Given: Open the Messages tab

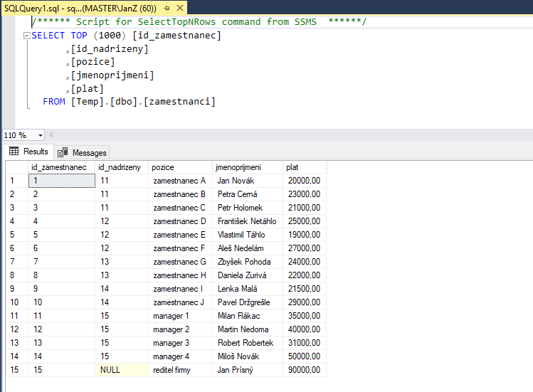Looking at the screenshot, I should (x=83, y=152).
